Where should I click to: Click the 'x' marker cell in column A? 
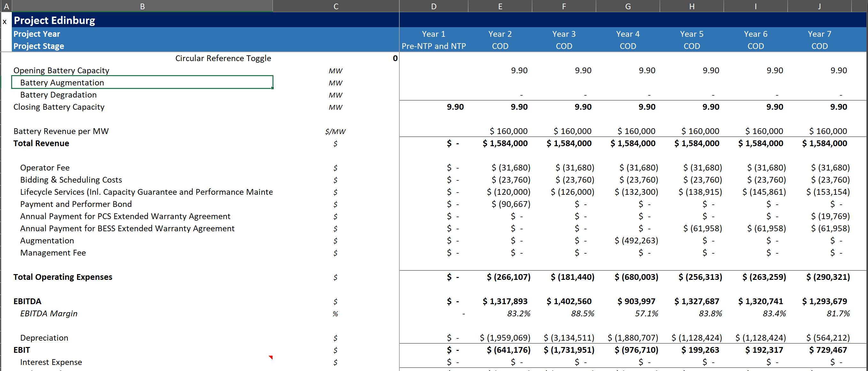(5, 22)
